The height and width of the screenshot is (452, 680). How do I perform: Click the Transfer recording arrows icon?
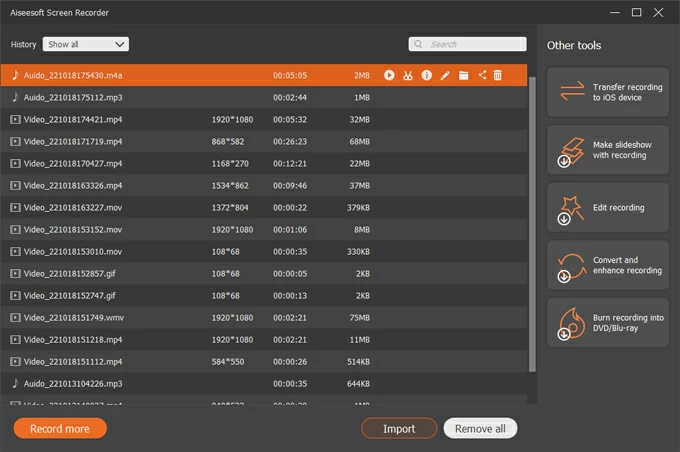point(572,92)
